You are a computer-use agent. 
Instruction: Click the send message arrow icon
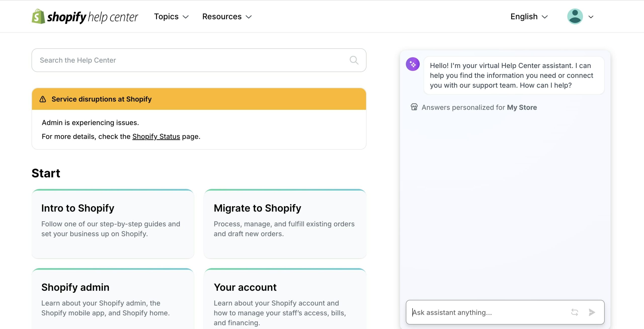point(592,312)
